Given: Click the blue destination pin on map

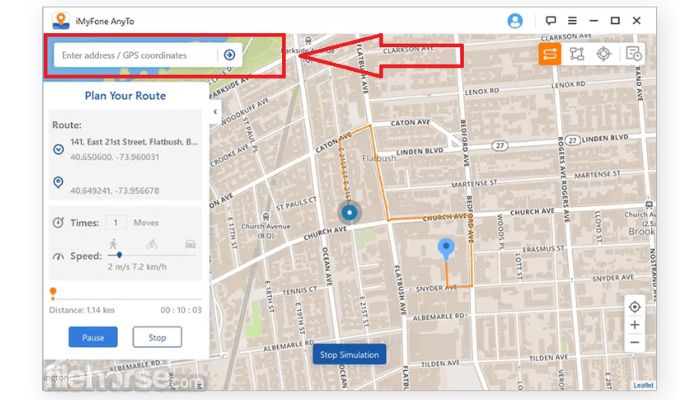Looking at the screenshot, I should click(x=446, y=249).
